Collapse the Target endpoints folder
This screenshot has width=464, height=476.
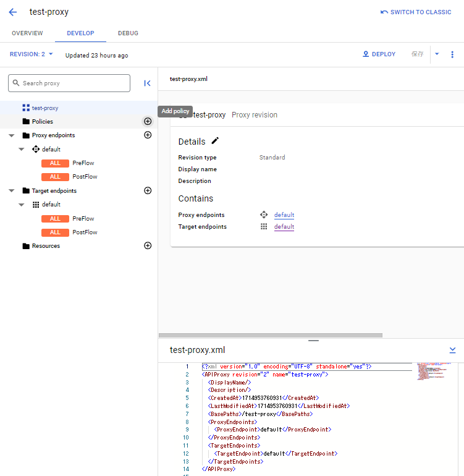click(x=12, y=191)
